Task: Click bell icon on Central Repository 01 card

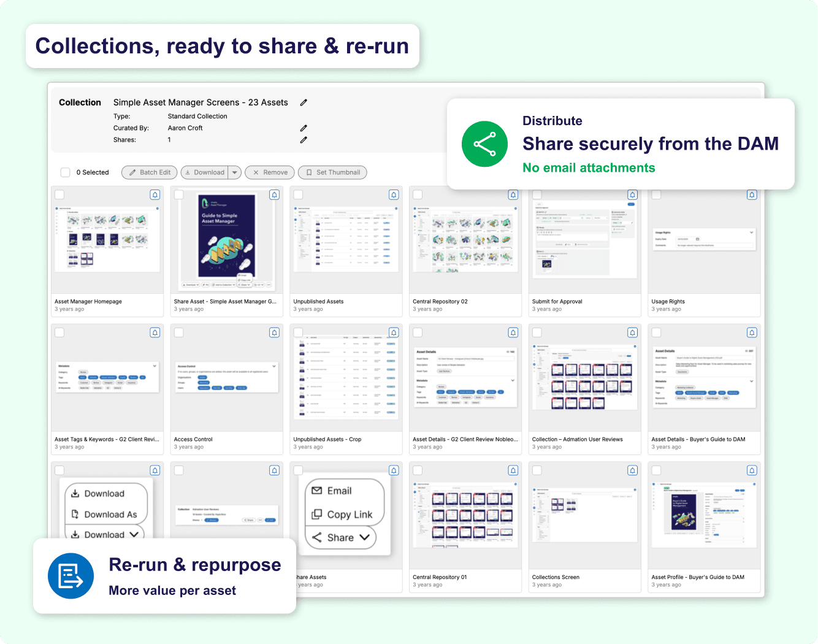Action: click(513, 470)
